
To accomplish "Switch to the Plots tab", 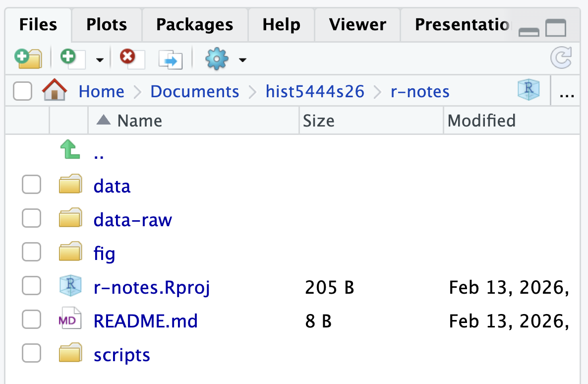I will 106,24.
